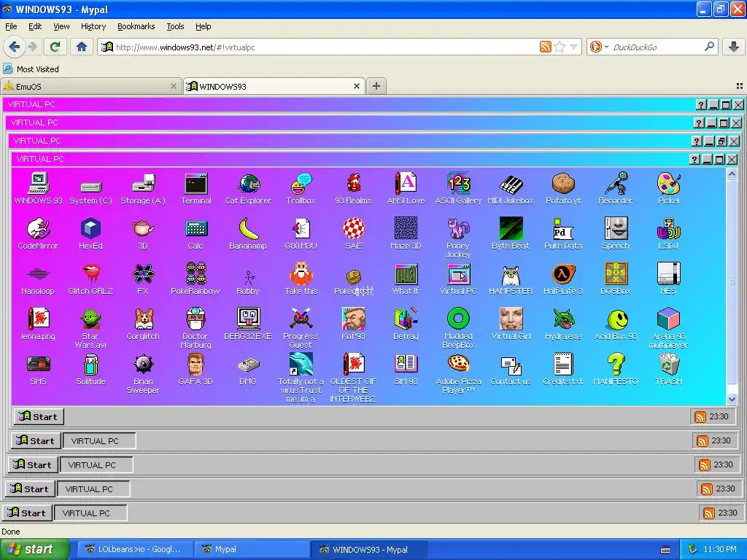Reload the current page
This screenshot has width=747, height=560.
tap(55, 47)
